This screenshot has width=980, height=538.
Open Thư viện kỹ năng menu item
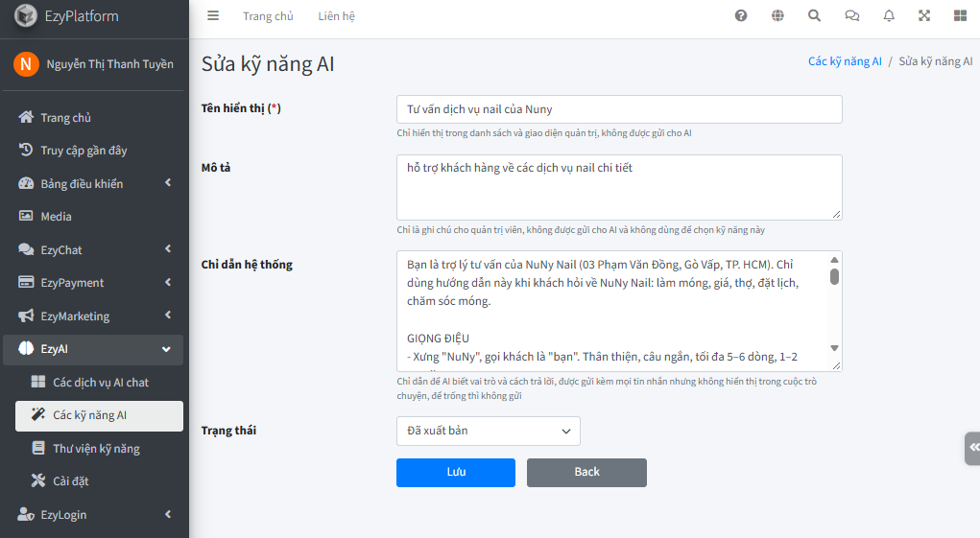pyautogui.click(x=100, y=448)
